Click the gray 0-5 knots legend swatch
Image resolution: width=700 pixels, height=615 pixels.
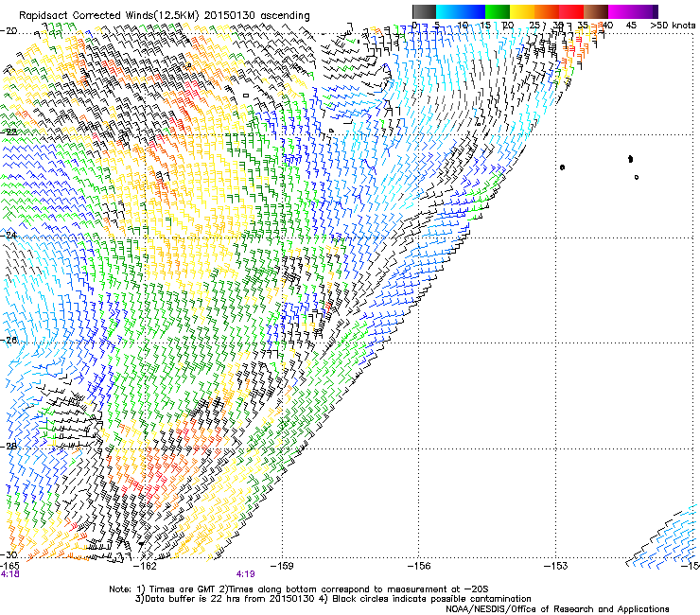(424, 11)
